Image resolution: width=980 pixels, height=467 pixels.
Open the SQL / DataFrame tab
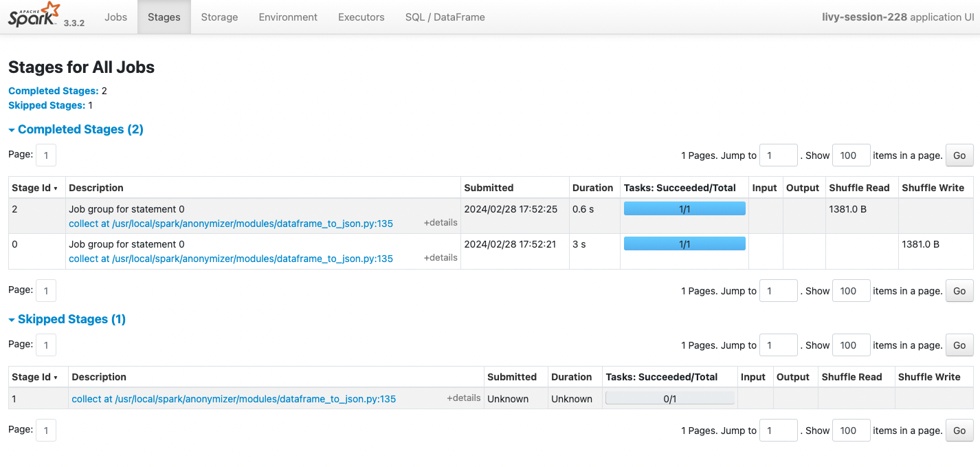coord(445,17)
